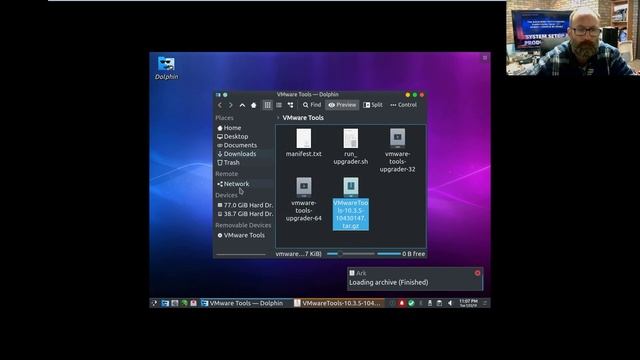Open the application launcher menu in taskbar

[x=154, y=303]
